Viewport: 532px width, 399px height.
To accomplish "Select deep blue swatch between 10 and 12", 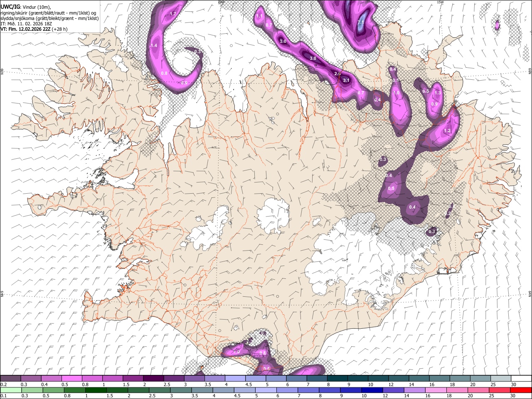I will tap(372, 390).
